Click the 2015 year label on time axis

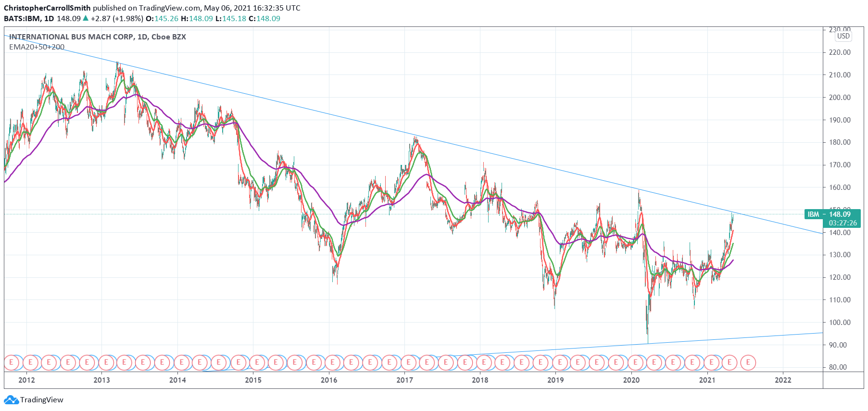[x=253, y=380]
